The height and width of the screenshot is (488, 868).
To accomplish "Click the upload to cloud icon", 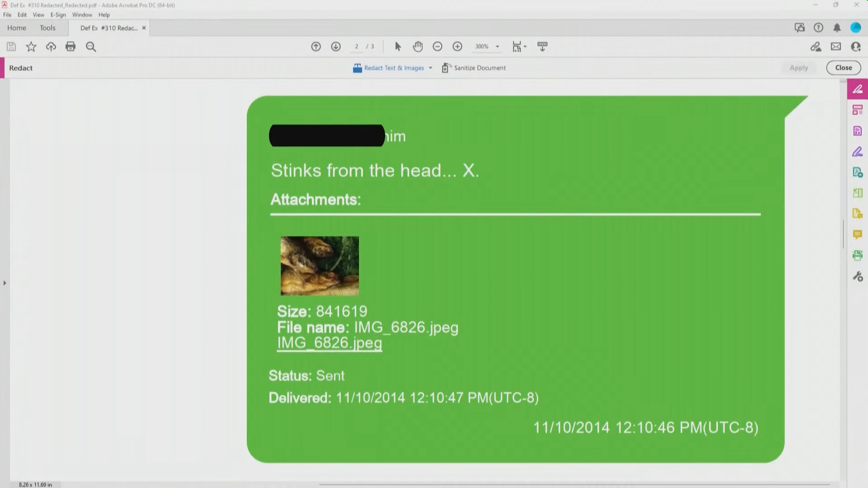I will [51, 47].
